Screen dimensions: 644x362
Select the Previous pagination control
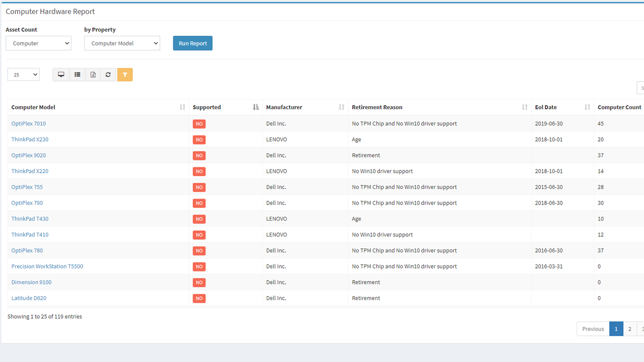[593, 328]
